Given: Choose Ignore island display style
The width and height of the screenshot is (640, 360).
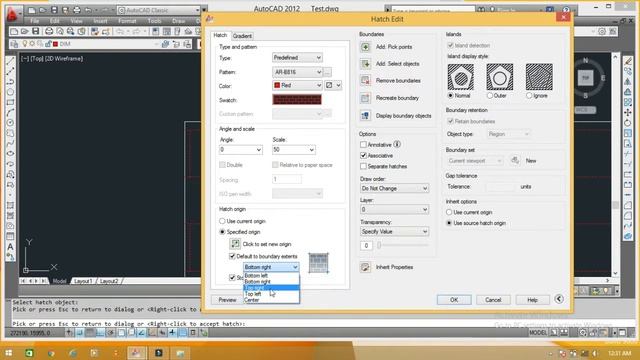Looking at the screenshot, I should [529, 96].
